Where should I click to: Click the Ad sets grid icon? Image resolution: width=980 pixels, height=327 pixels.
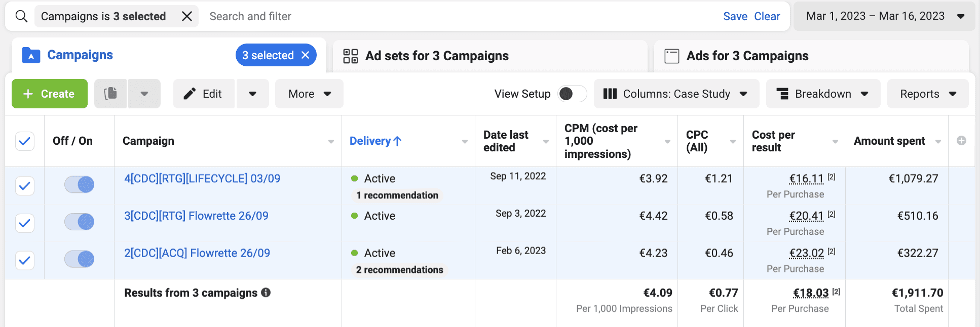coord(351,56)
